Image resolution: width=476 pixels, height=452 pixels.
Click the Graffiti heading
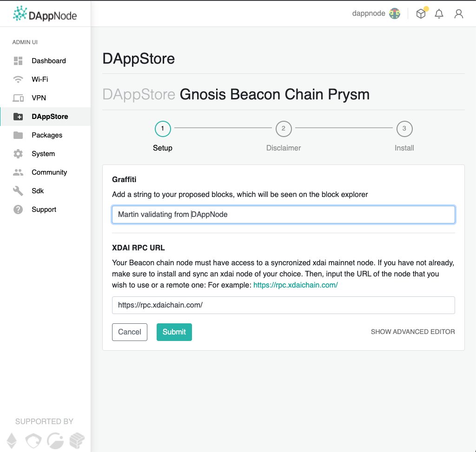click(x=124, y=180)
